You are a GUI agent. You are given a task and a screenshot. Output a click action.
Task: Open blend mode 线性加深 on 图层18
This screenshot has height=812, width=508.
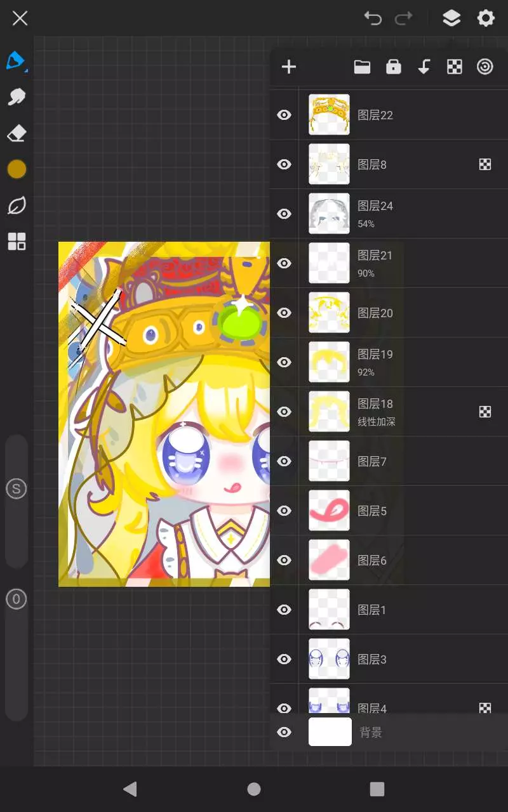coord(377,421)
